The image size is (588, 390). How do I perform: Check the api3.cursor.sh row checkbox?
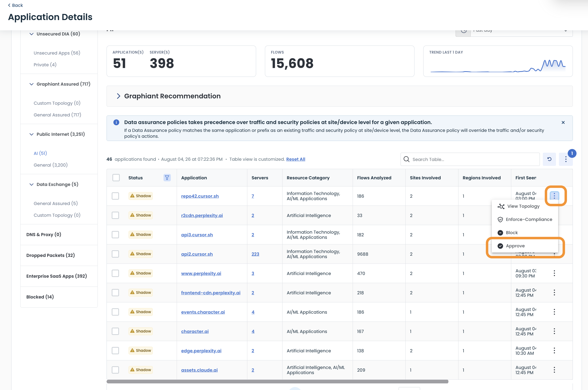point(115,235)
